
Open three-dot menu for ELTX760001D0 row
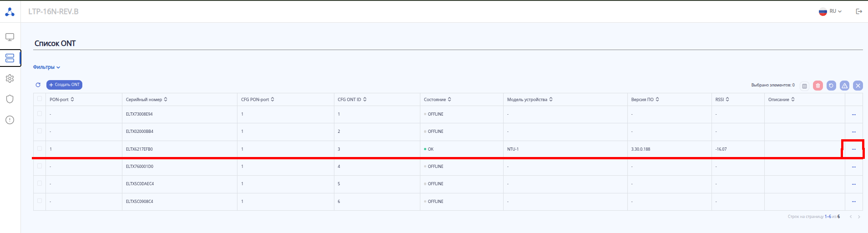[853, 167]
